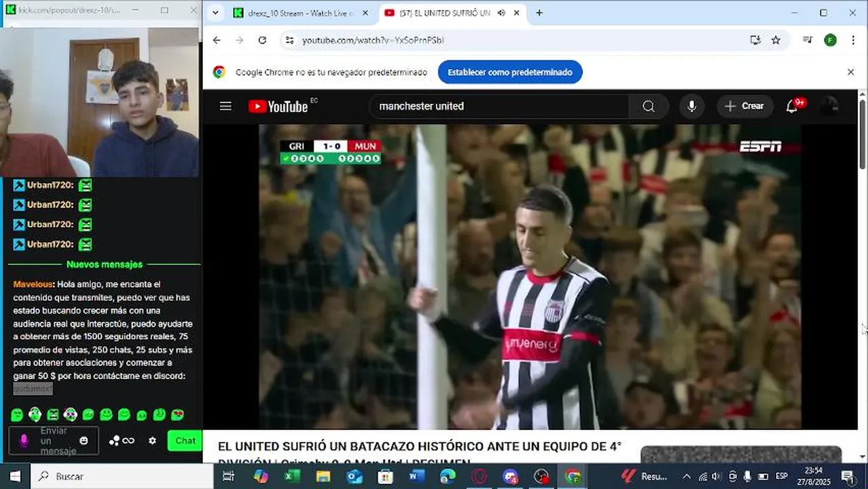Click the YouTube search magnifier button

pyautogui.click(x=649, y=106)
